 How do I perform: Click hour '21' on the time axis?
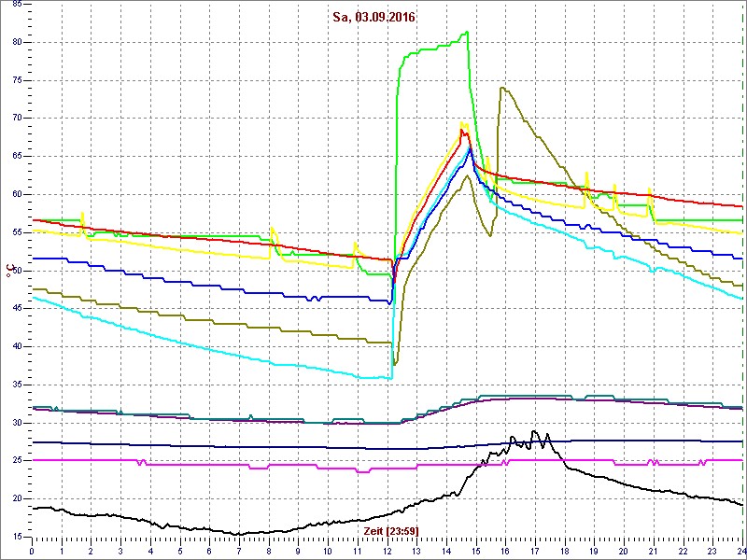click(x=654, y=551)
